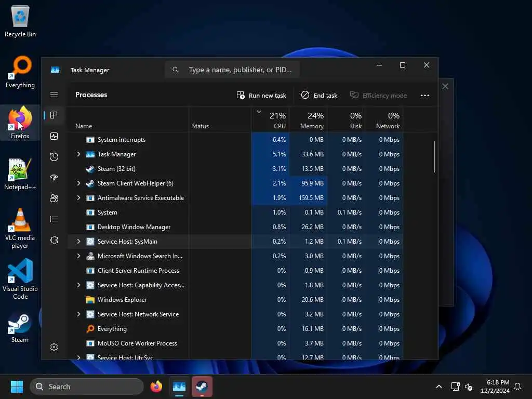Open Everything desktop shortcut

(x=20, y=72)
